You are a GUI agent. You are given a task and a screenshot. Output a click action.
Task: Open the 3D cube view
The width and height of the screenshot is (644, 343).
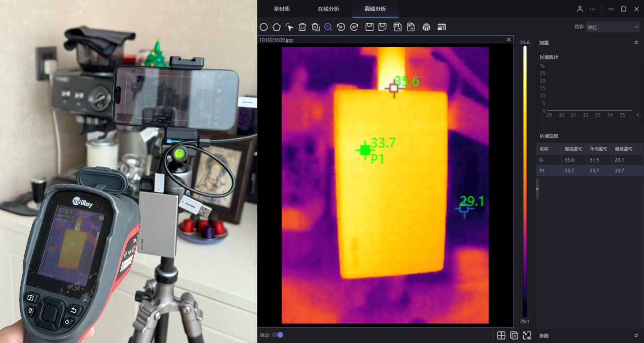[426, 27]
